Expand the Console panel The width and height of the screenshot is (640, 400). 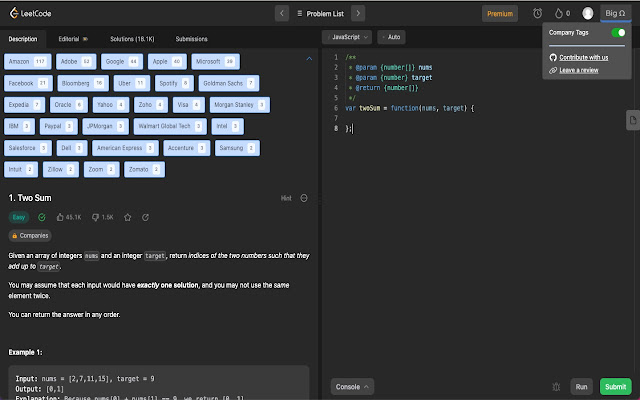[352, 387]
